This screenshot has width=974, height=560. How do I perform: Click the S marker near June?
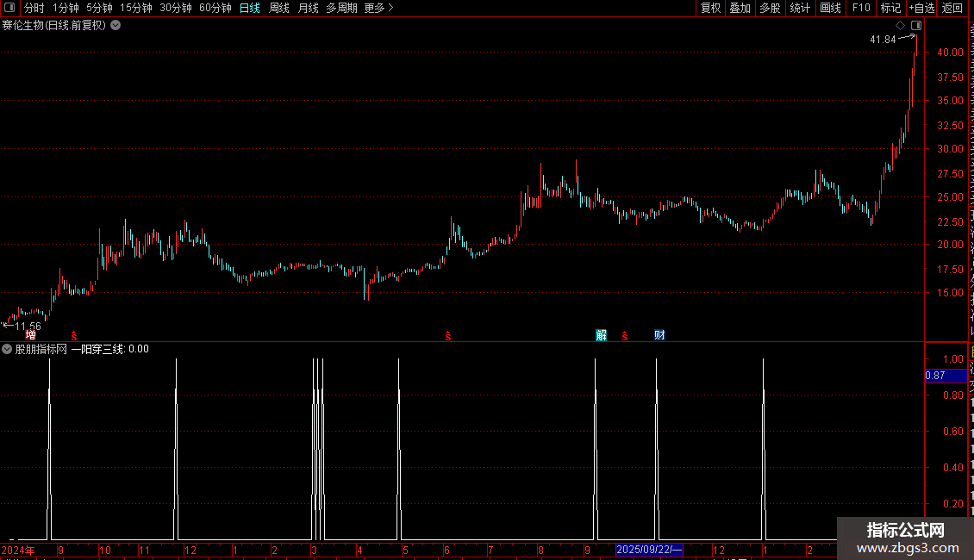coord(448,336)
